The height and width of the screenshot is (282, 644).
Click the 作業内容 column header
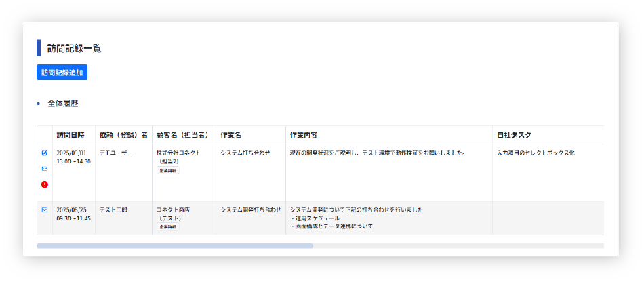click(x=303, y=135)
